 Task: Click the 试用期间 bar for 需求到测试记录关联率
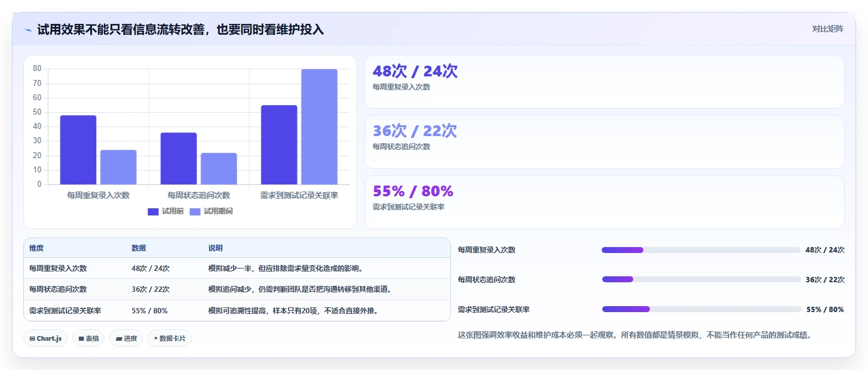(319, 127)
